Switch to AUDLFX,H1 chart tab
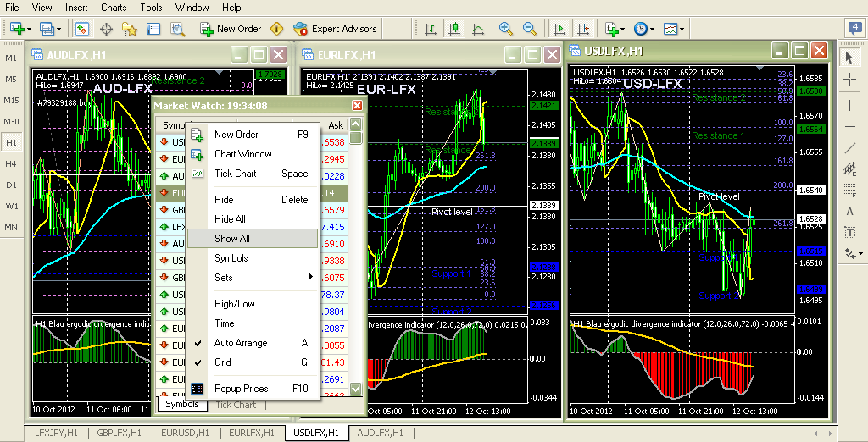 pos(380,433)
